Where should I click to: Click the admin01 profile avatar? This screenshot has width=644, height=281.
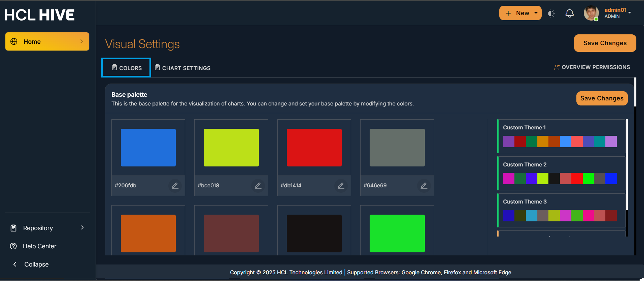591,13
